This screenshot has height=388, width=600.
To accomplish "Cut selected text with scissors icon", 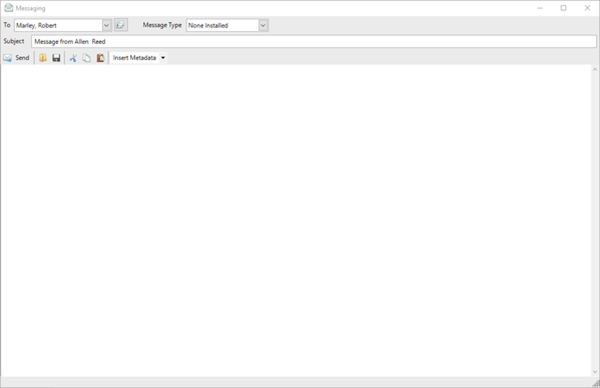I will click(73, 58).
